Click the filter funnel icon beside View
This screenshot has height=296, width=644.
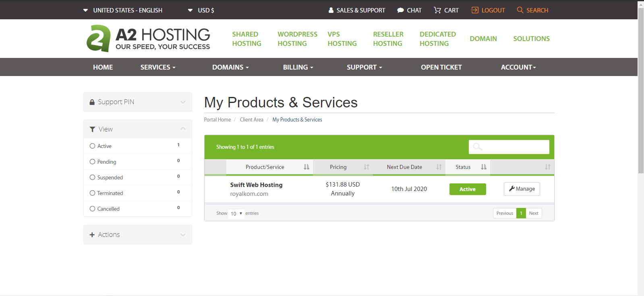pyautogui.click(x=92, y=129)
